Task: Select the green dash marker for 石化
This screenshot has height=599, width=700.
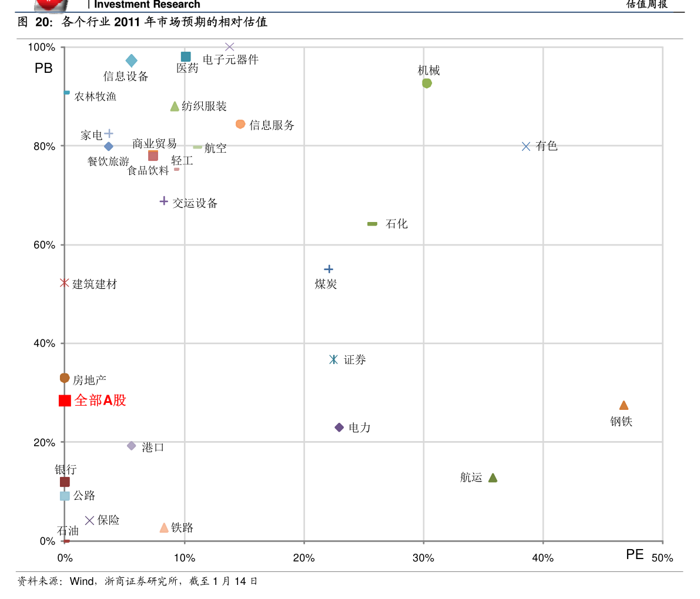Action: 372,224
